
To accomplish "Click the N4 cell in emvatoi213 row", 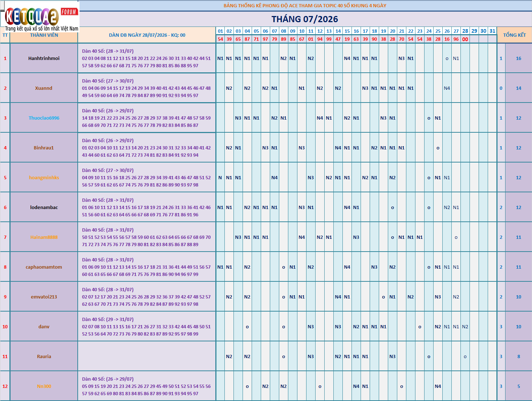I will (338, 297).
